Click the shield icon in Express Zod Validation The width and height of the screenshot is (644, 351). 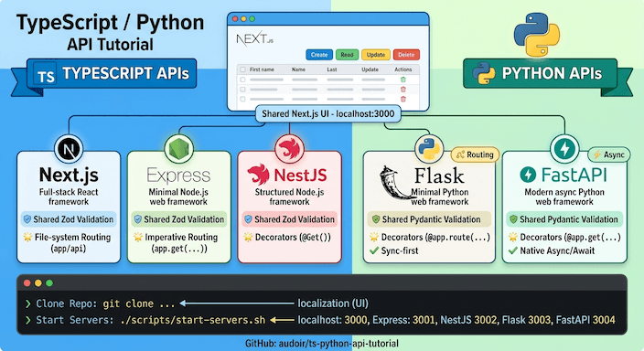138,219
